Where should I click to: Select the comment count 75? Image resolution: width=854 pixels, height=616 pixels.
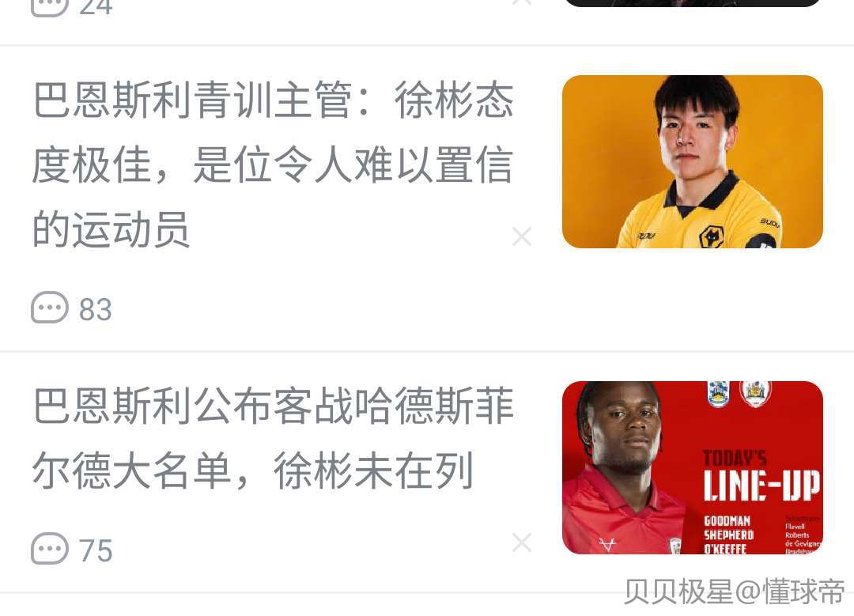[x=96, y=550]
